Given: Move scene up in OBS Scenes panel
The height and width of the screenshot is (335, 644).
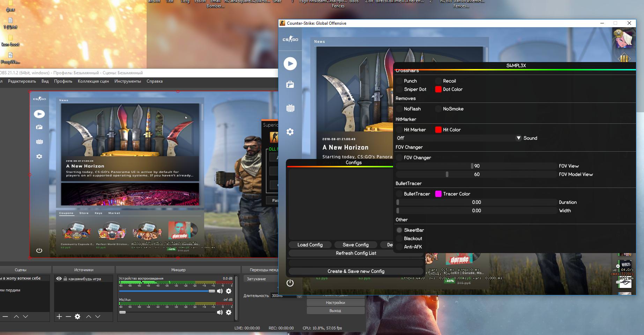Looking at the screenshot, I should pyautogui.click(x=16, y=317).
